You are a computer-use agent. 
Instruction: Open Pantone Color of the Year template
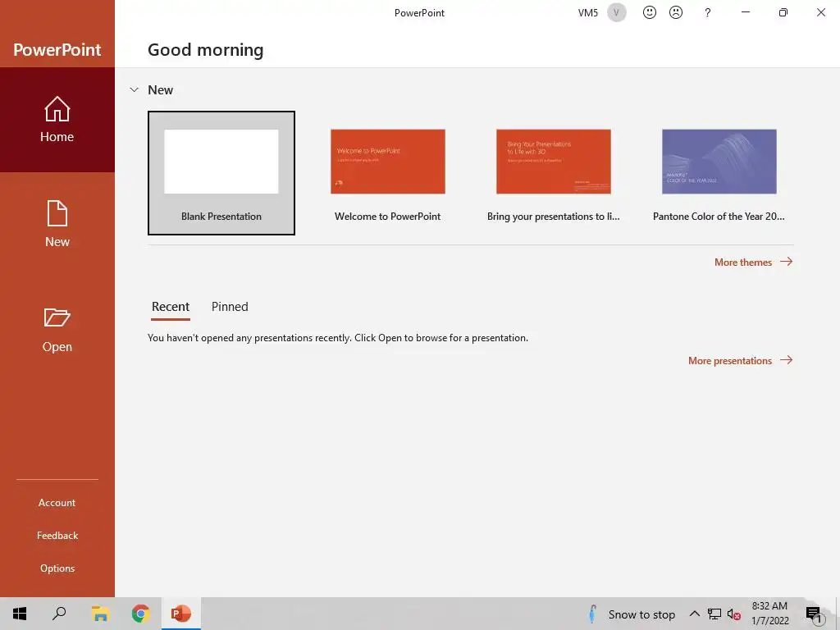[x=719, y=173]
